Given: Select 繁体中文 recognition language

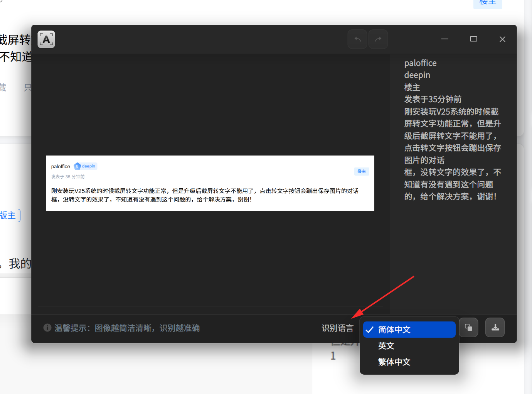Looking at the screenshot, I should [409, 362].
